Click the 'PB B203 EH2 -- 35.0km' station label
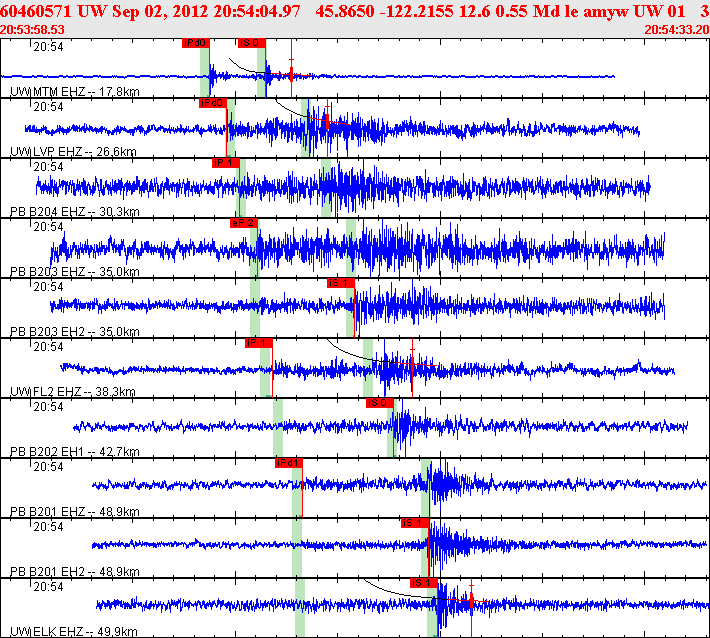The height and width of the screenshot is (638, 710). pyautogui.click(x=75, y=332)
